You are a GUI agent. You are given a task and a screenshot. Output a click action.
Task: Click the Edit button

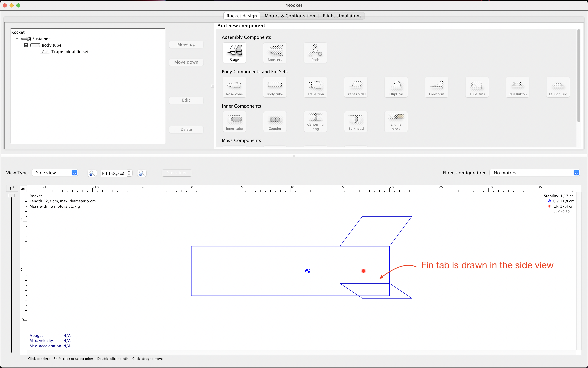point(186,100)
